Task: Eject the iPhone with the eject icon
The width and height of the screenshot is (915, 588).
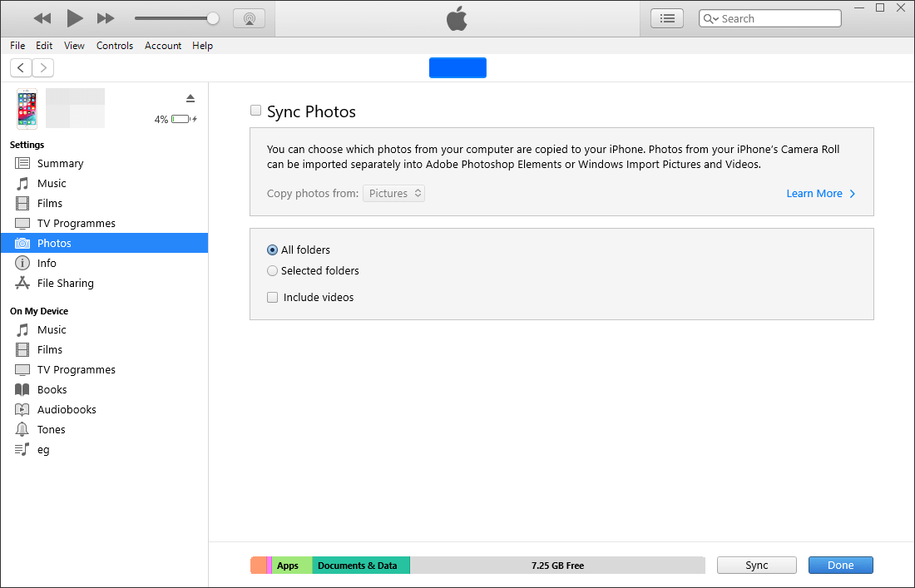Action: 190,98
